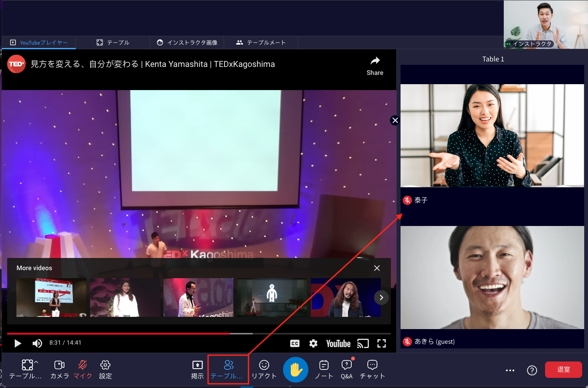This screenshot has width=588, height=388.
Task: Click the TEDx channel logo
Action: (x=16, y=64)
